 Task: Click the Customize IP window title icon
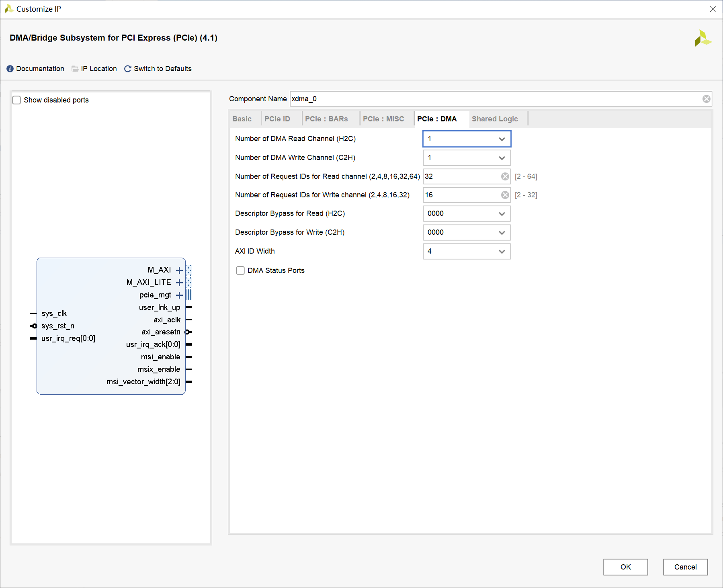pos(8,9)
